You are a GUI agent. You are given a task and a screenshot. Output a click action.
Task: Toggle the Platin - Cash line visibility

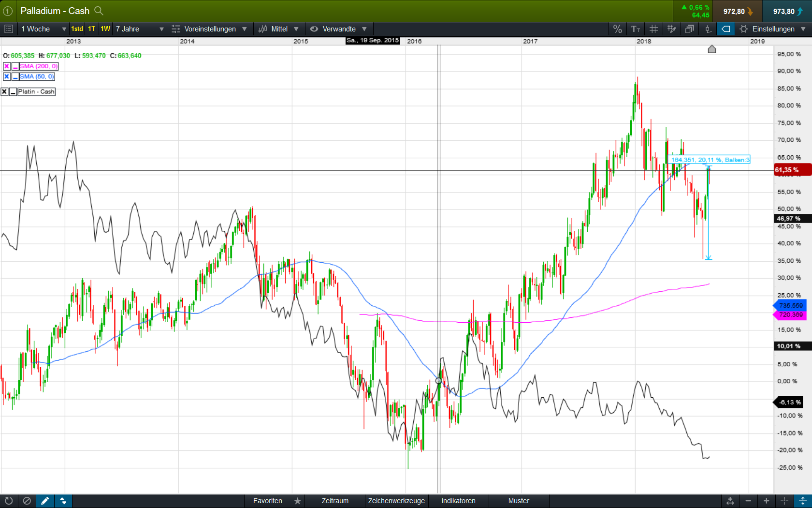pos(13,91)
